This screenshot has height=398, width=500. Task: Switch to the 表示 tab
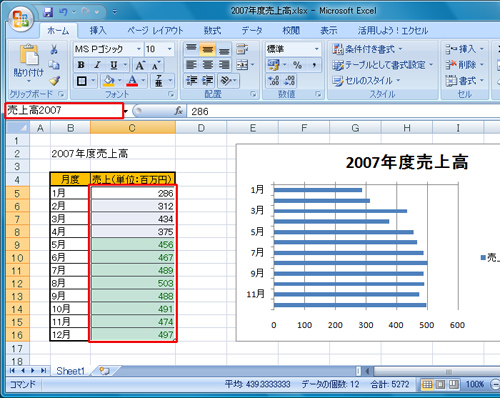pyautogui.click(x=329, y=31)
